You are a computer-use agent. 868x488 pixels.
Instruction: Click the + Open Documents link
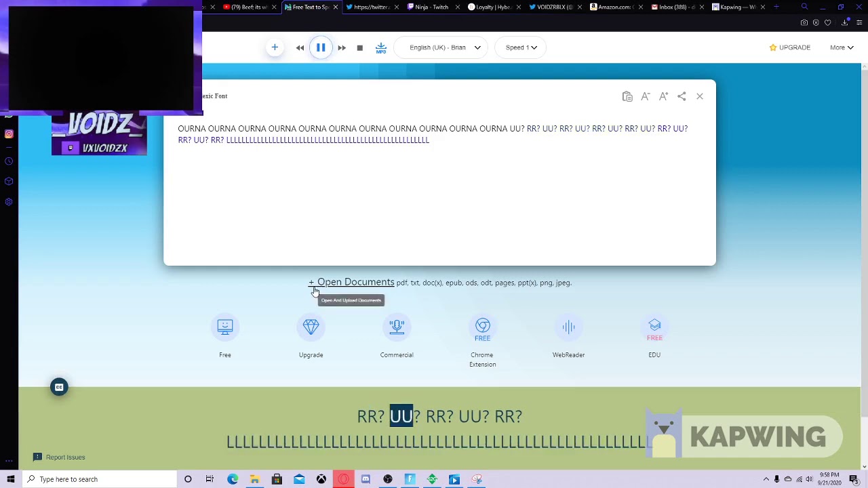click(x=351, y=282)
